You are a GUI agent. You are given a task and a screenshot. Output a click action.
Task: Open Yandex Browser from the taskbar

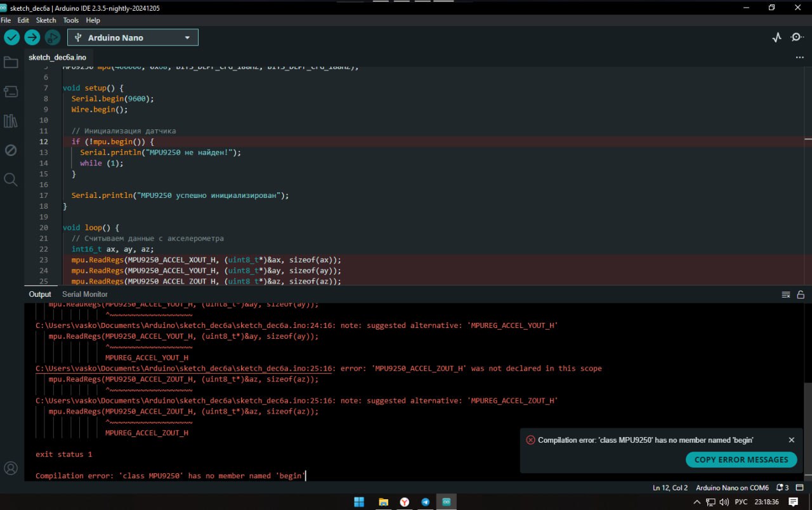(x=404, y=502)
